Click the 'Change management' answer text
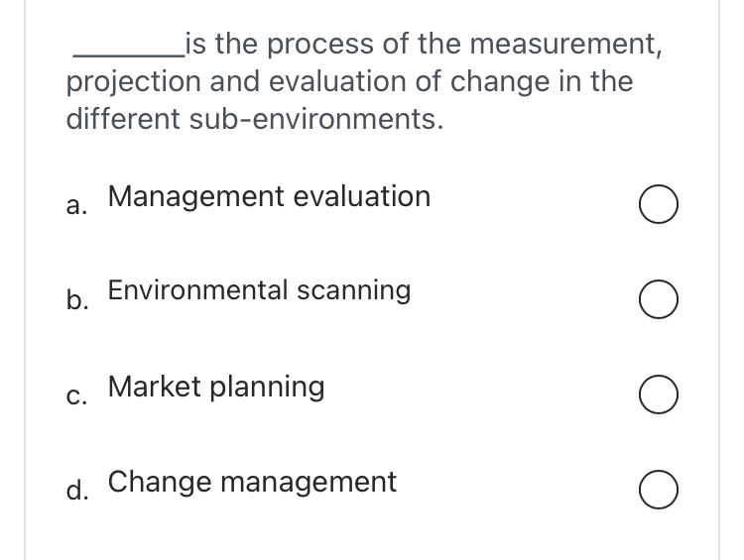This screenshot has width=744, height=560. pyautogui.click(x=252, y=483)
